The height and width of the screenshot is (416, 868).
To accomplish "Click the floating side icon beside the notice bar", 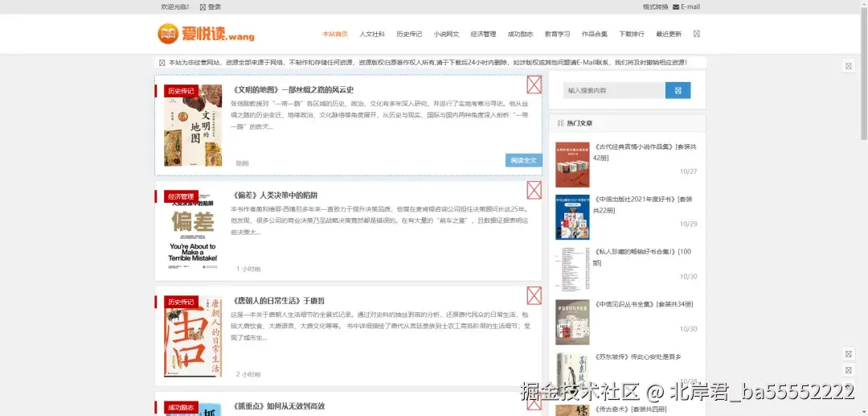I will 849,66.
